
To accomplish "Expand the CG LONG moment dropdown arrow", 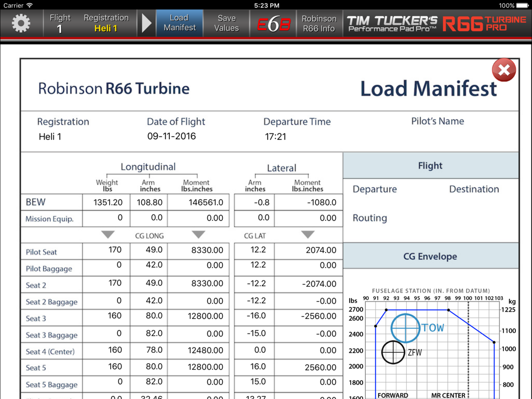I will [x=198, y=235].
